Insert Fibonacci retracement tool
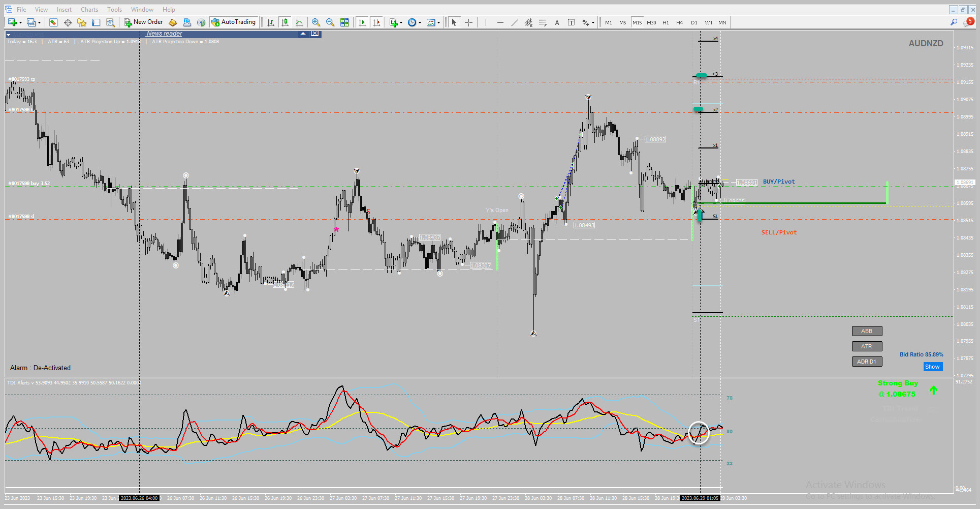This screenshot has height=509, width=980. (543, 22)
